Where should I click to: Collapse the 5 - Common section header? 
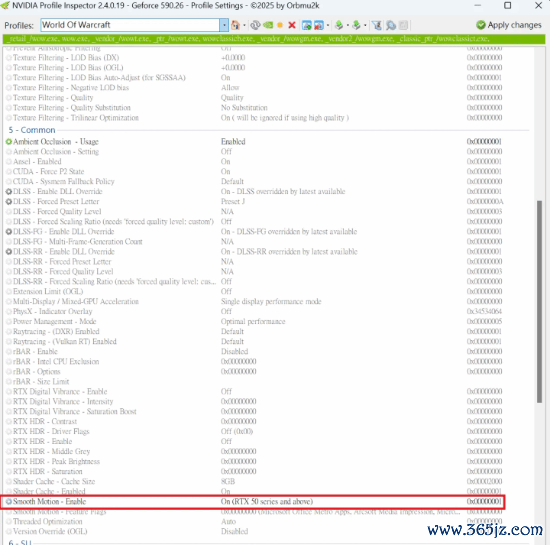(x=32, y=130)
